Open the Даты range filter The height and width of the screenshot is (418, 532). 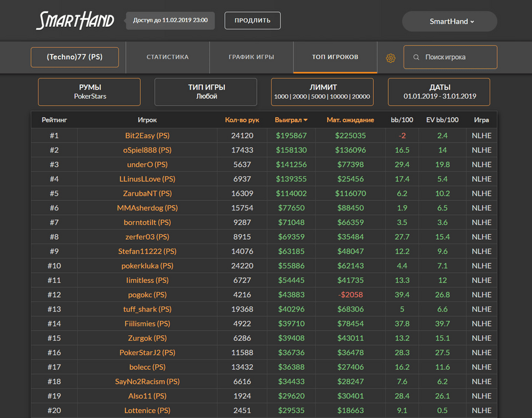pos(439,92)
